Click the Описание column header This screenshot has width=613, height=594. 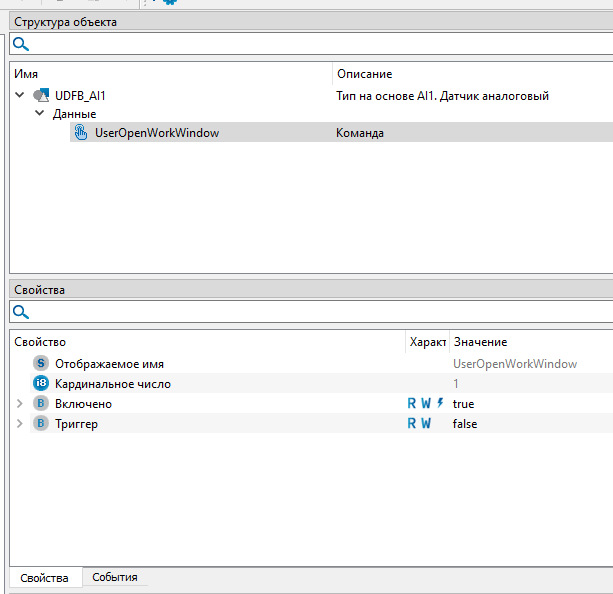[365, 74]
